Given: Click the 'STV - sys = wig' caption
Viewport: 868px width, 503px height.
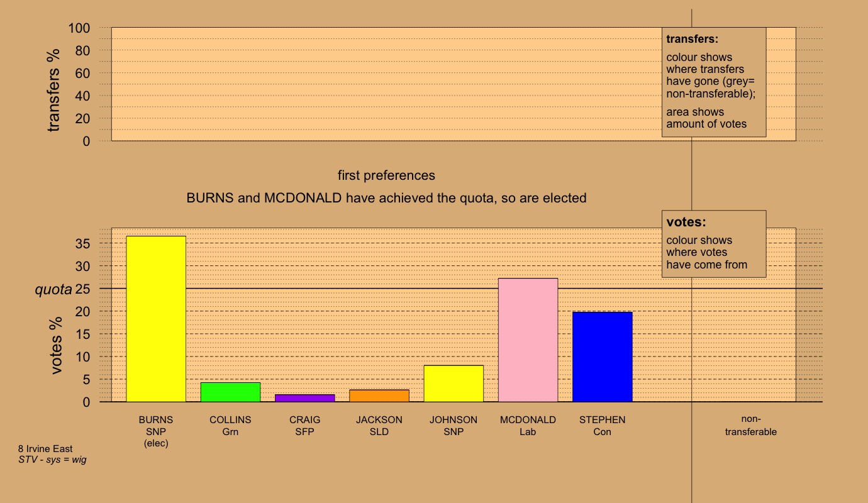Looking at the screenshot, I should [52, 460].
